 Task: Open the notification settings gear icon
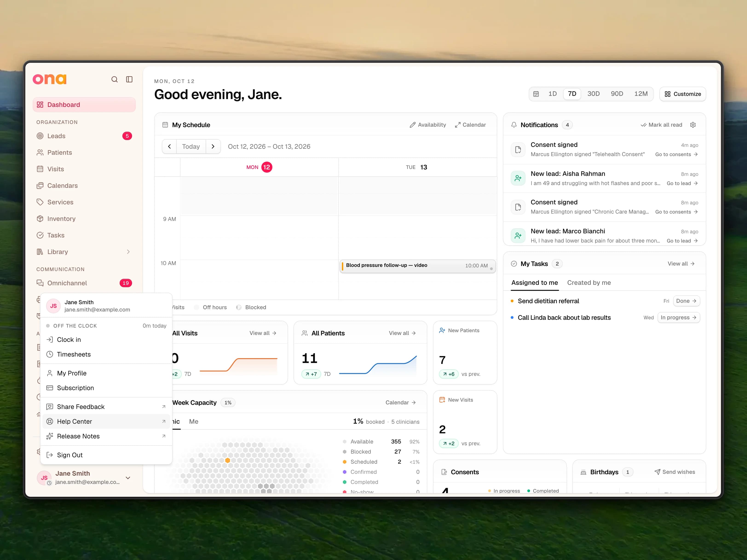(693, 125)
